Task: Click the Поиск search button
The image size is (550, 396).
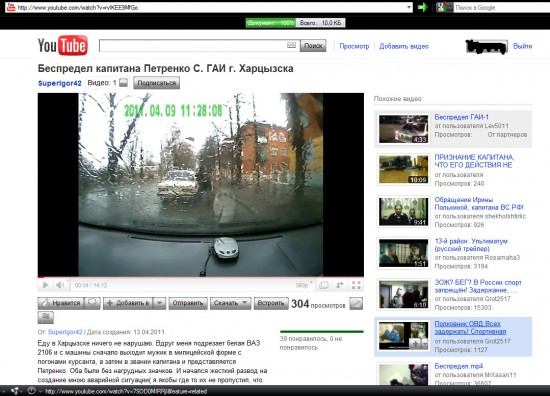Action: [x=313, y=46]
